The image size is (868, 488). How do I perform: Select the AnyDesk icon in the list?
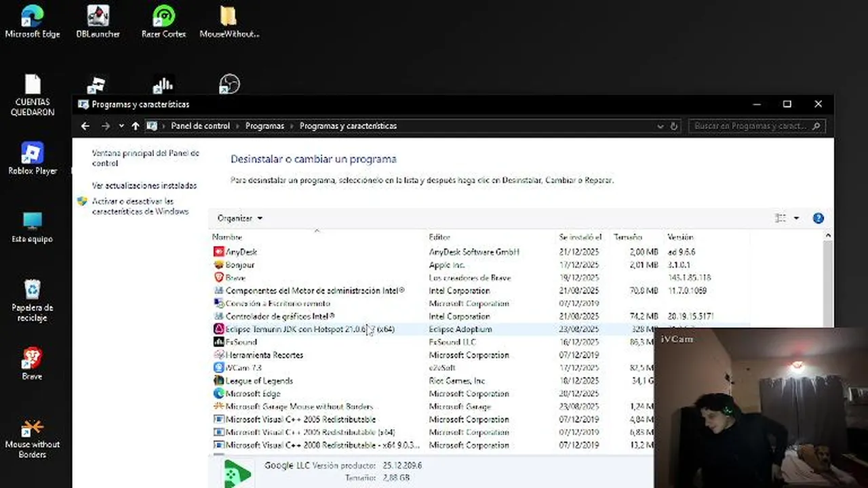(x=218, y=251)
